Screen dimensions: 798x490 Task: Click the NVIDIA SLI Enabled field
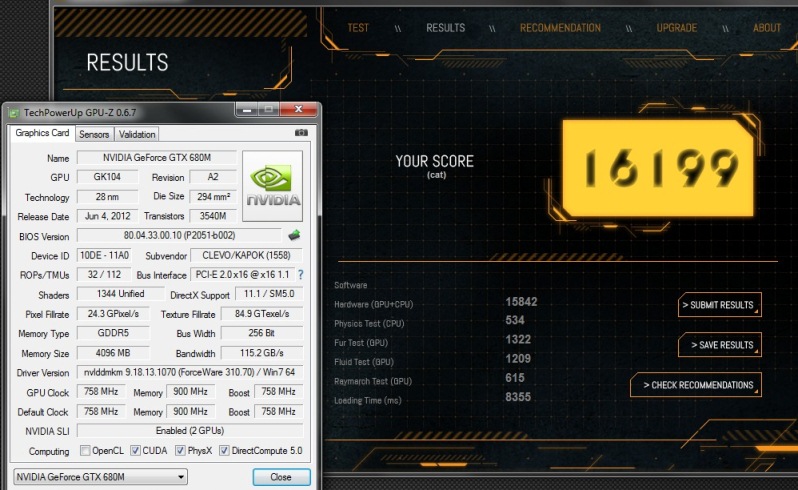point(189,431)
